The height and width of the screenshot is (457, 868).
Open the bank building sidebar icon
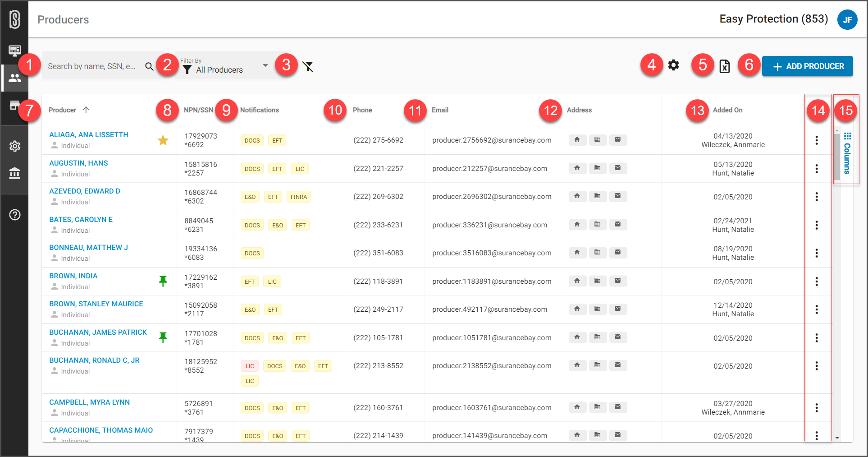coord(15,173)
